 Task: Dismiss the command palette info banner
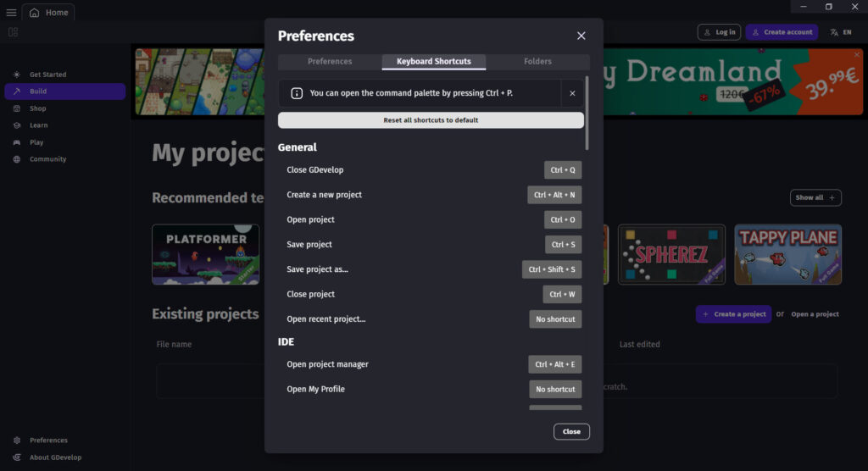(572, 93)
